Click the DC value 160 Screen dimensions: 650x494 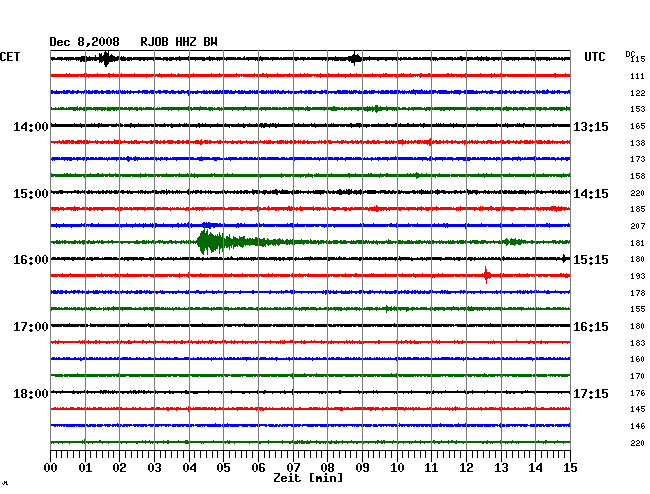click(x=638, y=359)
